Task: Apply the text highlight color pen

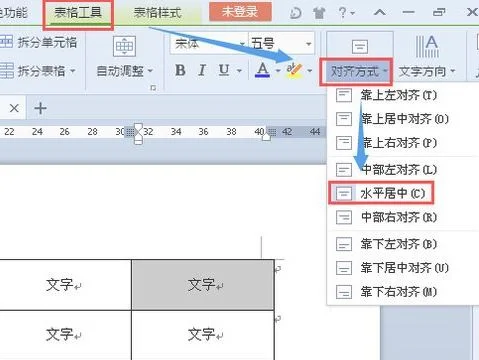Action: tap(294, 70)
